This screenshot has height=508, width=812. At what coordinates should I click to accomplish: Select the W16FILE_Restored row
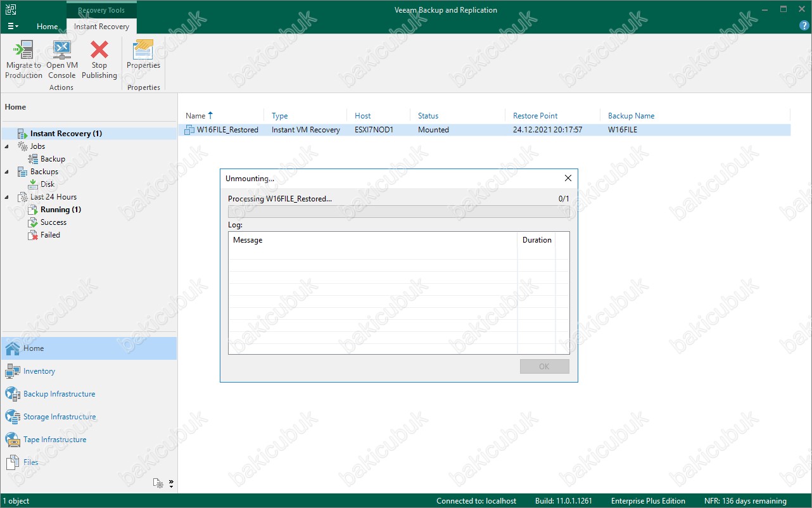click(x=485, y=130)
